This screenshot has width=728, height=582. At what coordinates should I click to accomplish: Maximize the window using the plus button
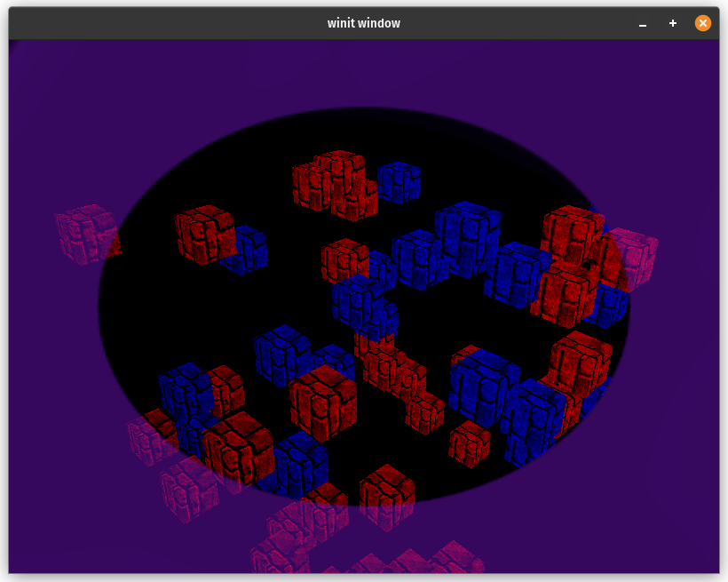click(673, 23)
